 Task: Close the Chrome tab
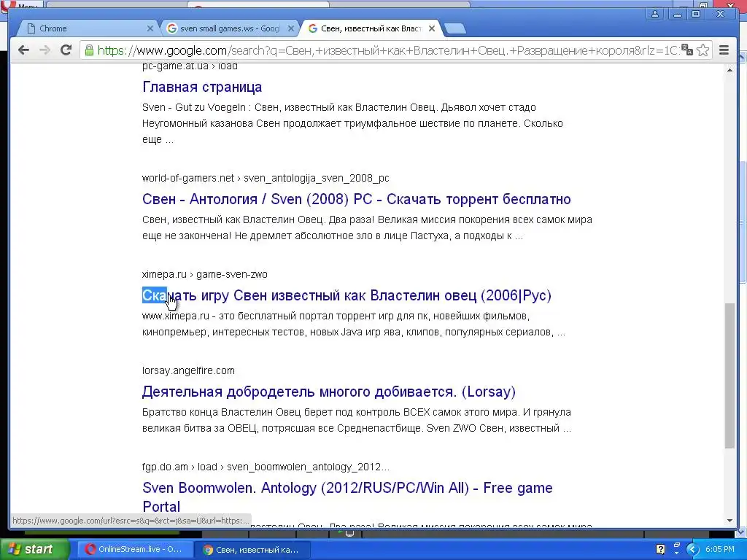tap(150, 28)
